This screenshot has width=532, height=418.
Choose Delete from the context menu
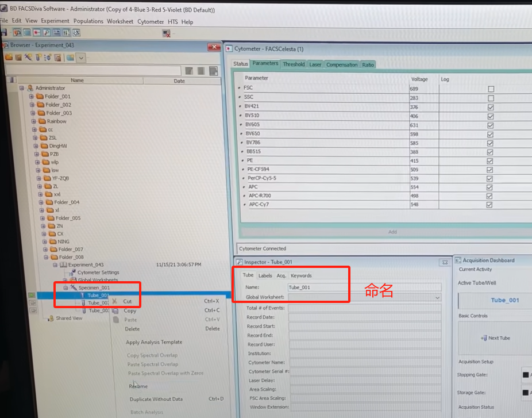pyautogui.click(x=132, y=329)
